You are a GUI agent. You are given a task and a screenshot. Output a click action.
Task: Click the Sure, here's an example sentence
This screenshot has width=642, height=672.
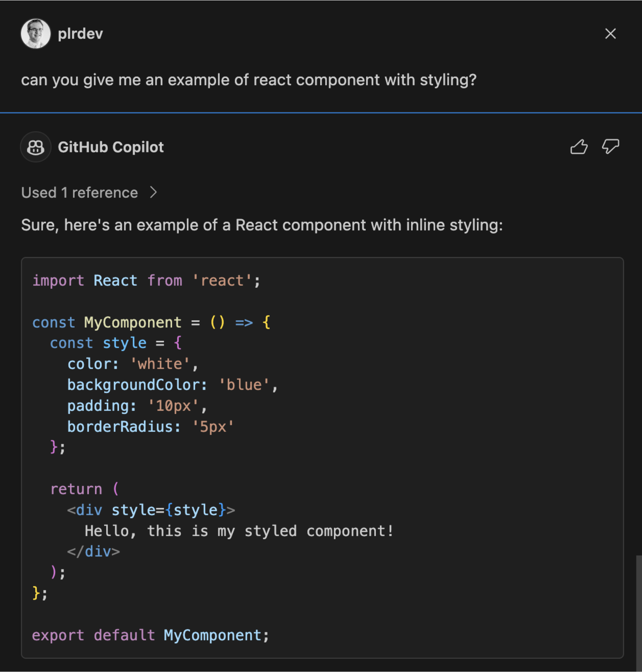[x=262, y=225]
